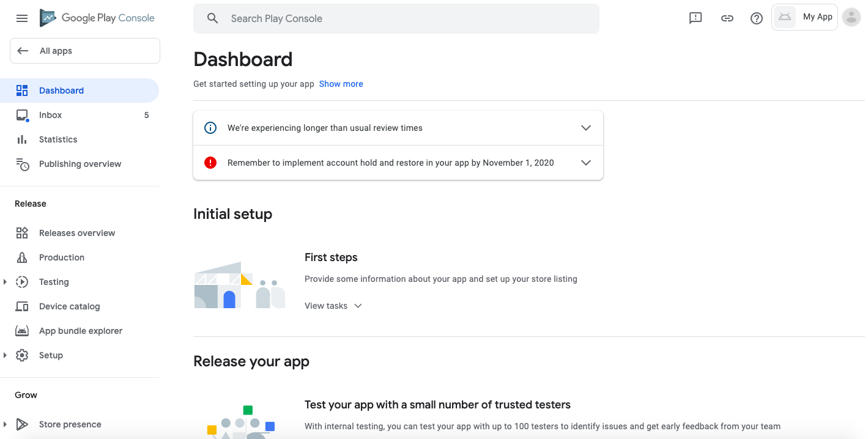The image size is (868, 439).
Task: Go back to All apps
Action: pyautogui.click(x=84, y=51)
